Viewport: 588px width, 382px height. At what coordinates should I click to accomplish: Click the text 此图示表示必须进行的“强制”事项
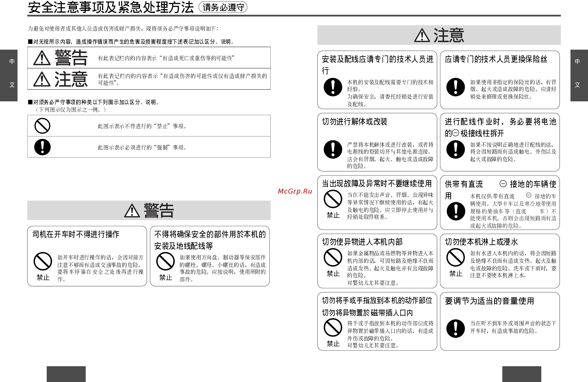pyautogui.click(x=142, y=147)
